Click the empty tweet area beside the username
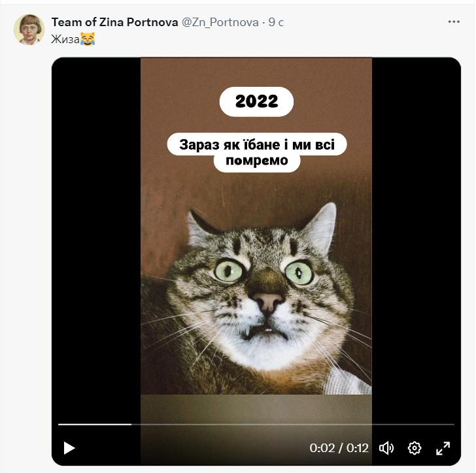This screenshot has height=473, width=476. click(364, 22)
